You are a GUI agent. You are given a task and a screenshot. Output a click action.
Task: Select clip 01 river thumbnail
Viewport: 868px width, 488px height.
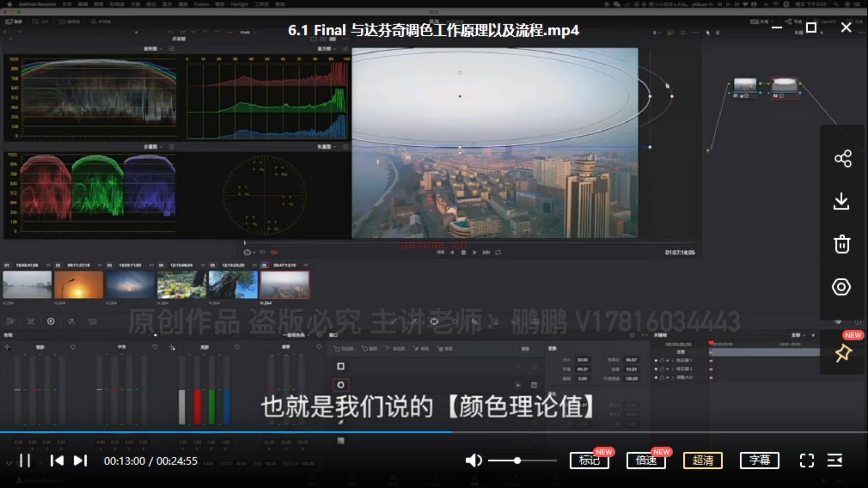27,285
